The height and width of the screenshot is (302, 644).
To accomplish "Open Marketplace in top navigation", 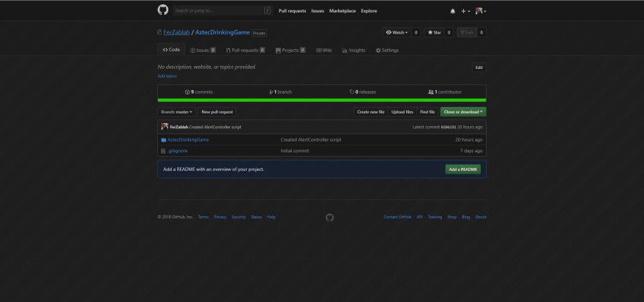I will [x=342, y=11].
